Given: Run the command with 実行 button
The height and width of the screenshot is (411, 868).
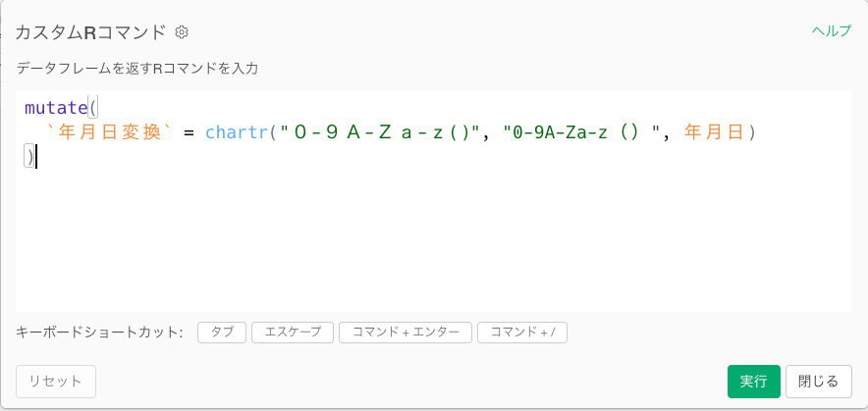Looking at the screenshot, I should [753, 382].
